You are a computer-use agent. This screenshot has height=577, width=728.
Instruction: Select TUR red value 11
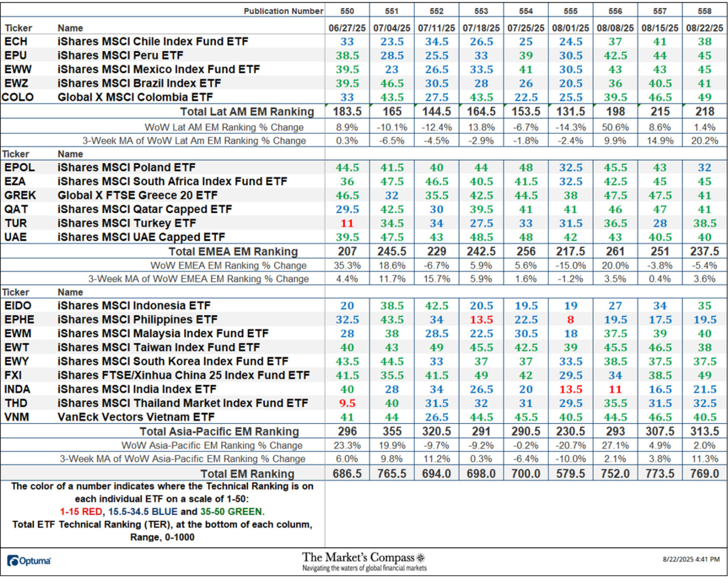click(x=347, y=224)
